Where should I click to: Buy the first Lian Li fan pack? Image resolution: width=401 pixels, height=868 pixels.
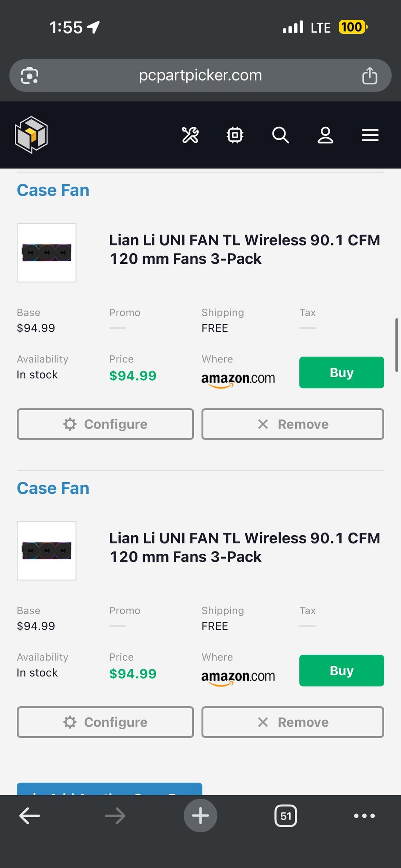(x=342, y=372)
